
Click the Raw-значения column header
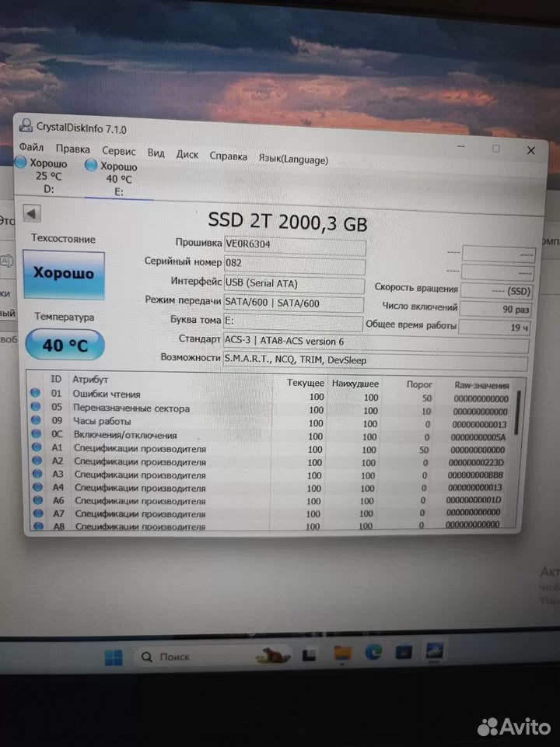pos(481,385)
